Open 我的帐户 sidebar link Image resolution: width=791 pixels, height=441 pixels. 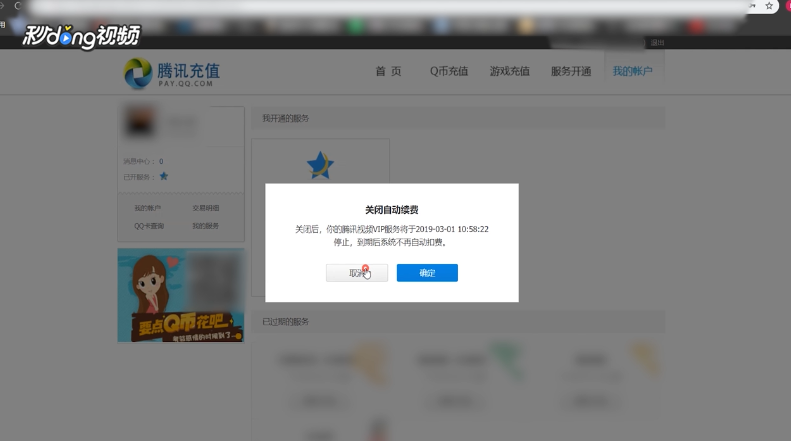[147, 208]
